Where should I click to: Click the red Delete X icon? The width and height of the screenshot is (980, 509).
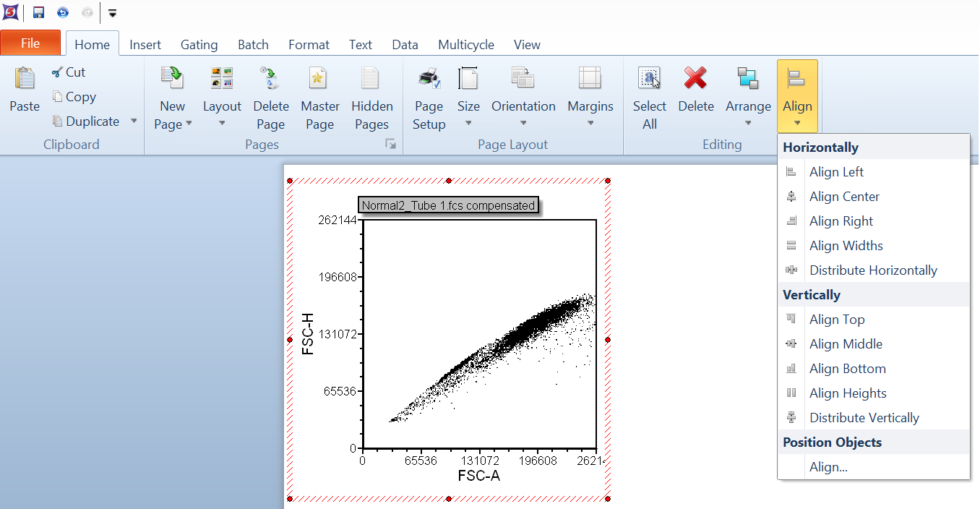(x=695, y=78)
